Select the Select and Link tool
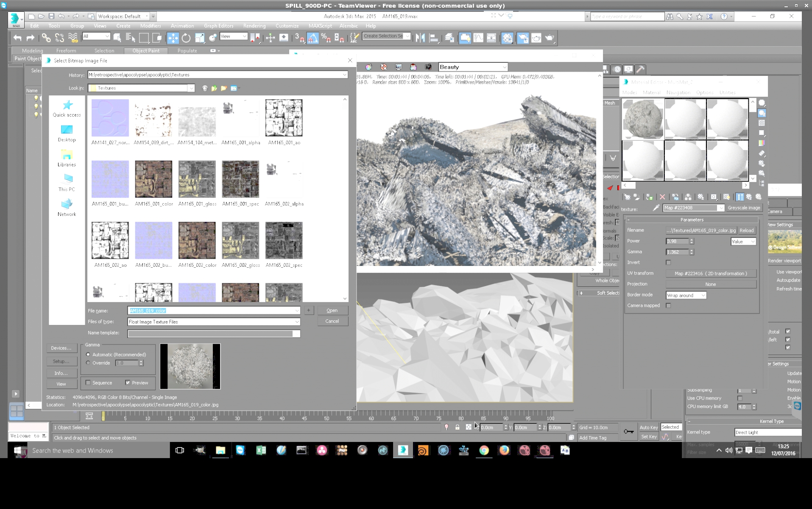The image size is (812, 509). 46,38
